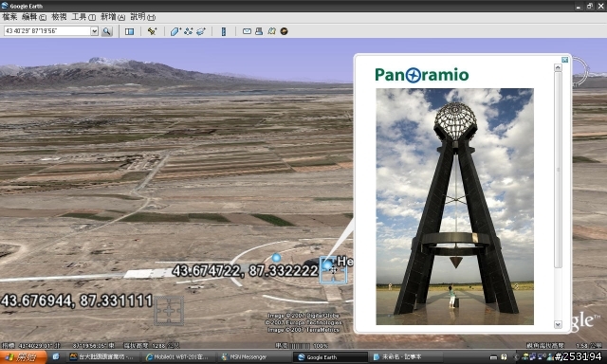This screenshot has width=607, height=364.
Task: Open view in Google Maps icon
Action: point(272,31)
